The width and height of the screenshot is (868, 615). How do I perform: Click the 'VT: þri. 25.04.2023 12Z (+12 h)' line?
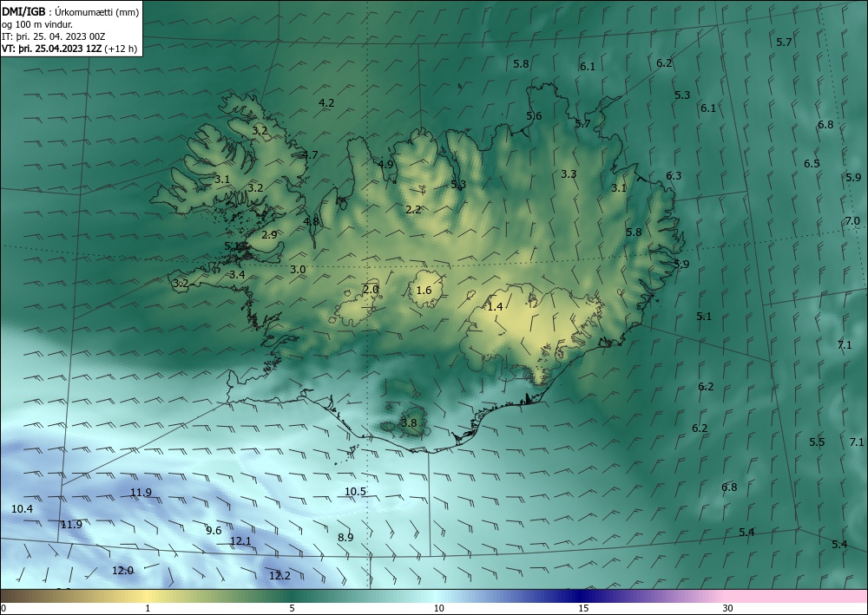coord(69,49)
